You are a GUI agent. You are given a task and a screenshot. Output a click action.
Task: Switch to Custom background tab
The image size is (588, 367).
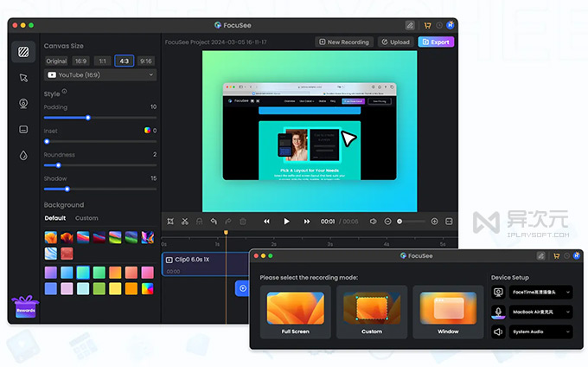pyautogui.click(x=86, y=218)
